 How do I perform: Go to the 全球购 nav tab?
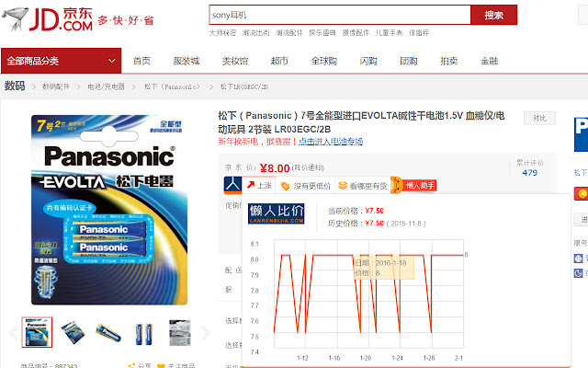[x=324, y=61]
